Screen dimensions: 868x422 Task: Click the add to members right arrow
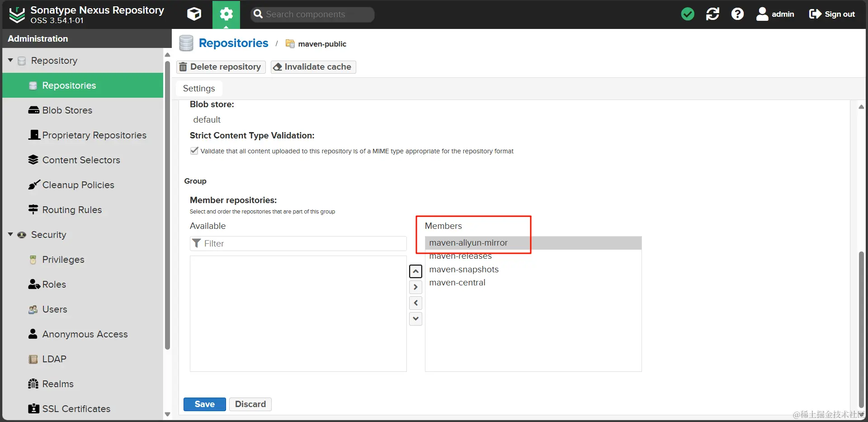pos(415,287)
